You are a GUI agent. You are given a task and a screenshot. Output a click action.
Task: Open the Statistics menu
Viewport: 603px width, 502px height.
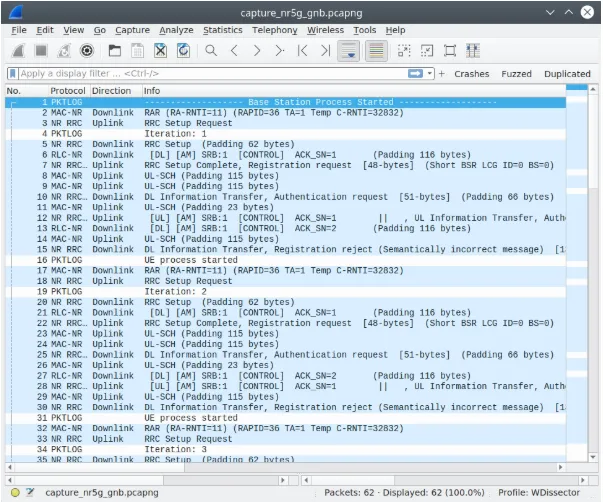222,30
